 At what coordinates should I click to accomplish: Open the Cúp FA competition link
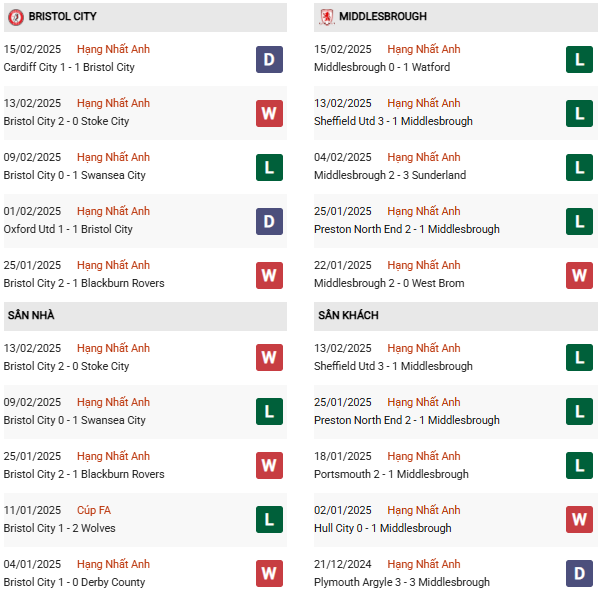(94, 510)
